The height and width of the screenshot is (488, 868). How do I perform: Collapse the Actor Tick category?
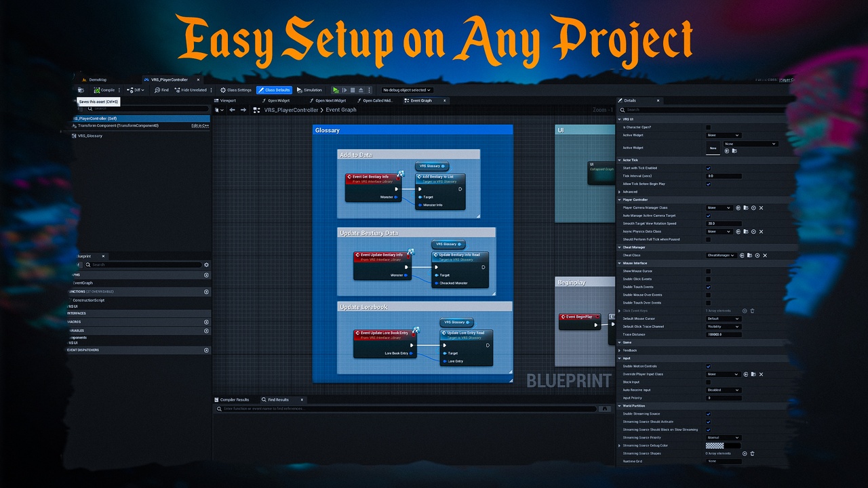pyautogui.click(x=619, y=160)
